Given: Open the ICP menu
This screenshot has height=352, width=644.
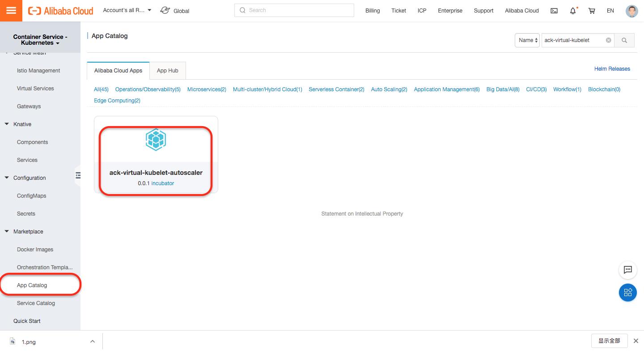Looking at the screenshot, I should click(422, 11).
